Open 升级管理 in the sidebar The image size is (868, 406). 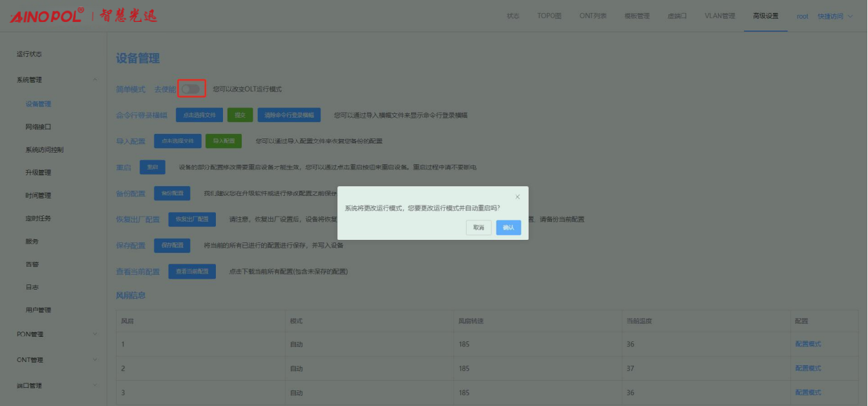point(38,173)
